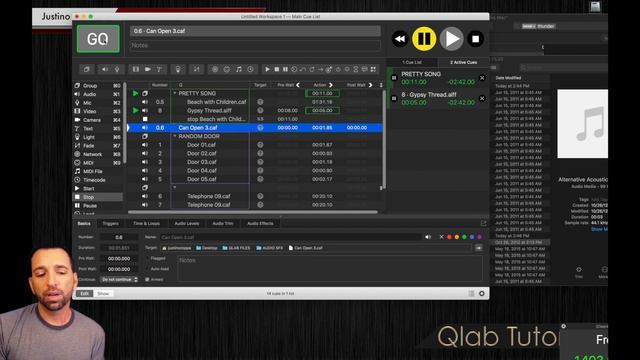Collapse the RANDOM DOOR group cue
This screenshot has width=640, height=360.
pos(175,136)
